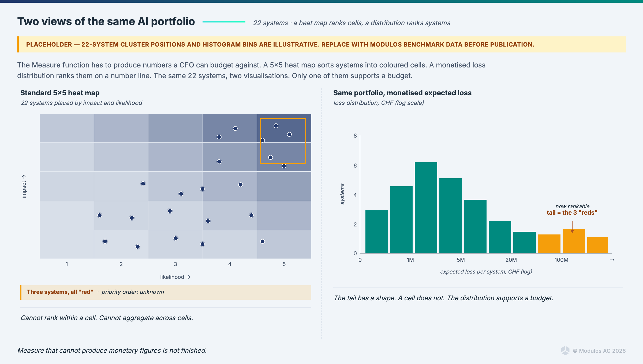The width and height of the screenshot is (643, 364).
Task: Click the right arrow ending histogram x-axis
Action: click(x=612, y=260)
